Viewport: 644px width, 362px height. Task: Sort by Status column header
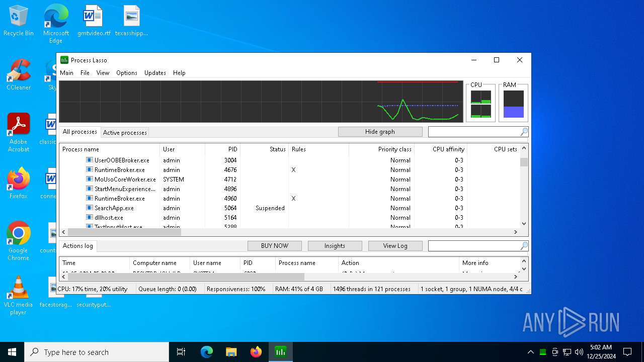(x=265, y=149)
